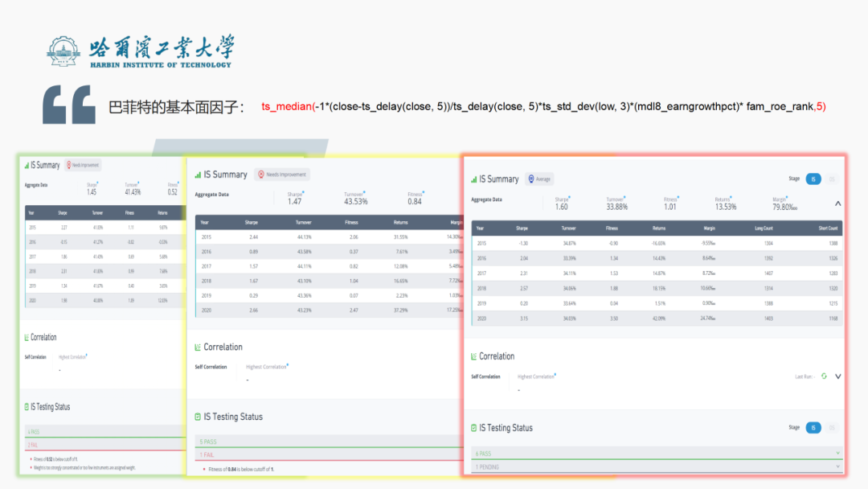Click the refresh icon next to Last Run
The width and height of the screenshot is (868, 489).
(x=824, y=376)
